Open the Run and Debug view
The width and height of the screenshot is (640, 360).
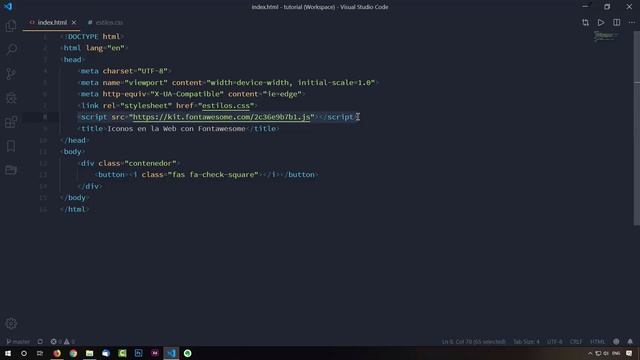[11, 98]
